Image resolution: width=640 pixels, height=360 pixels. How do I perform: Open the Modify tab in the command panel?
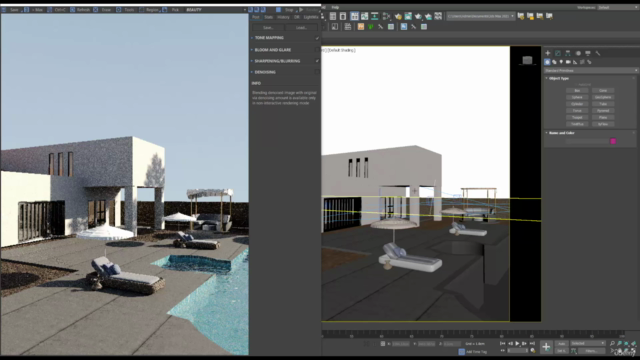(558, 53)
